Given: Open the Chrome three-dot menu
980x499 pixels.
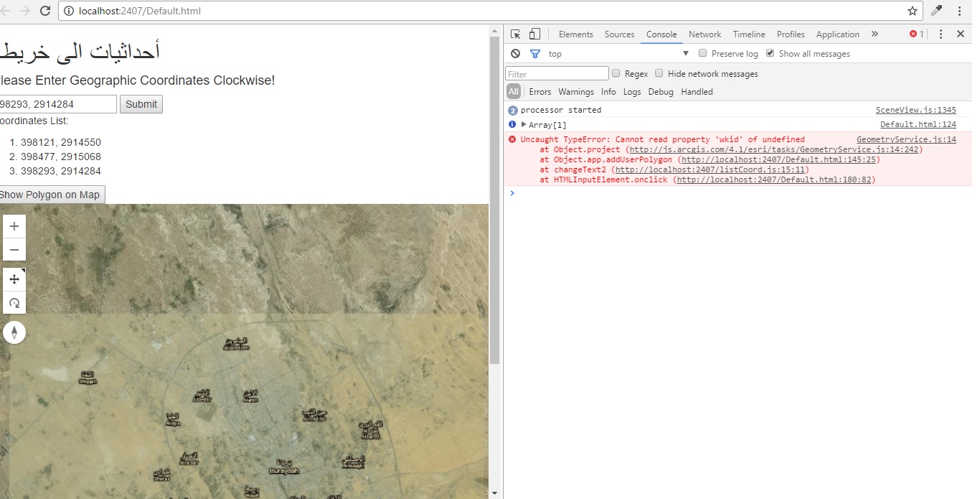Looking at the screenshot, I should click(959, 11).
